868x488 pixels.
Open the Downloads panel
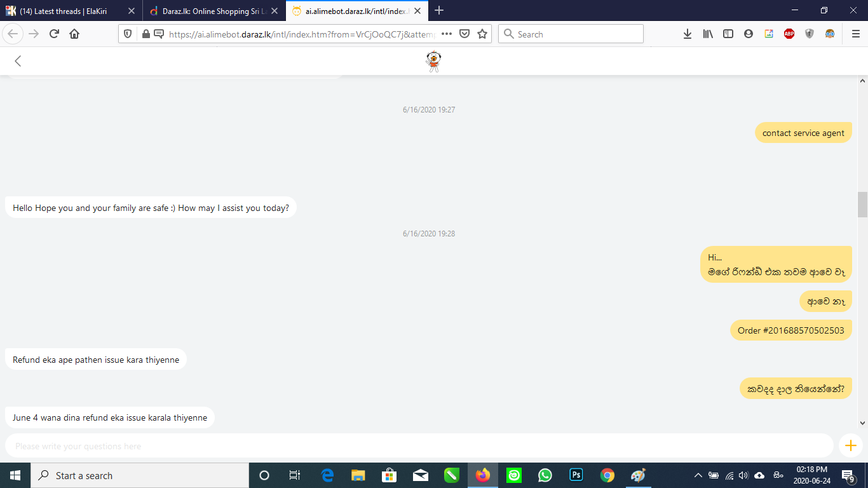[x=688, y=34]
